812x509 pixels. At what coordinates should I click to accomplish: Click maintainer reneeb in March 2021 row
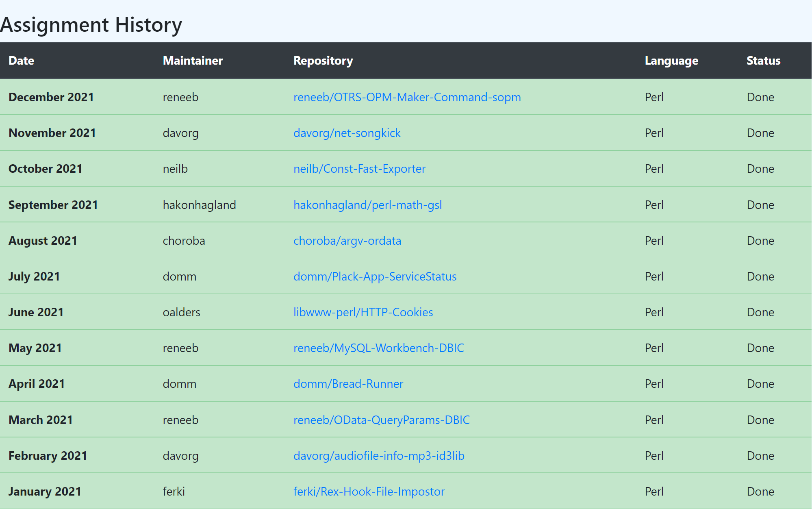(180, 420)
